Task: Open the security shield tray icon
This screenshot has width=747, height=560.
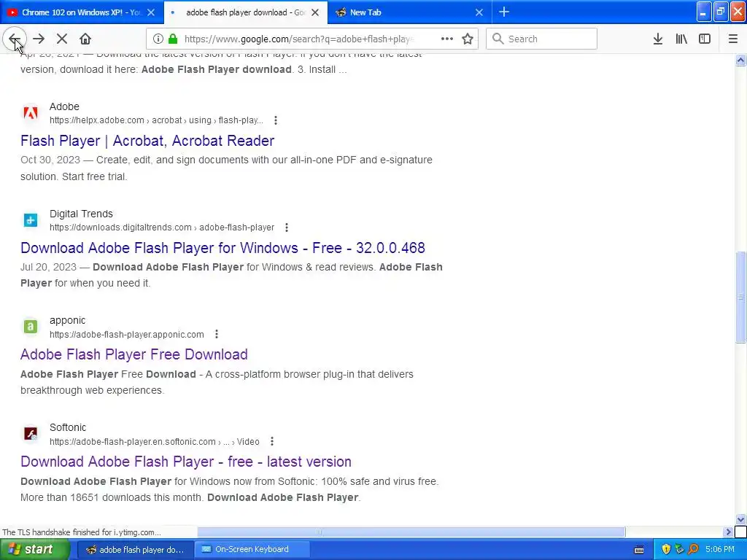Action: tap(666, 550)
